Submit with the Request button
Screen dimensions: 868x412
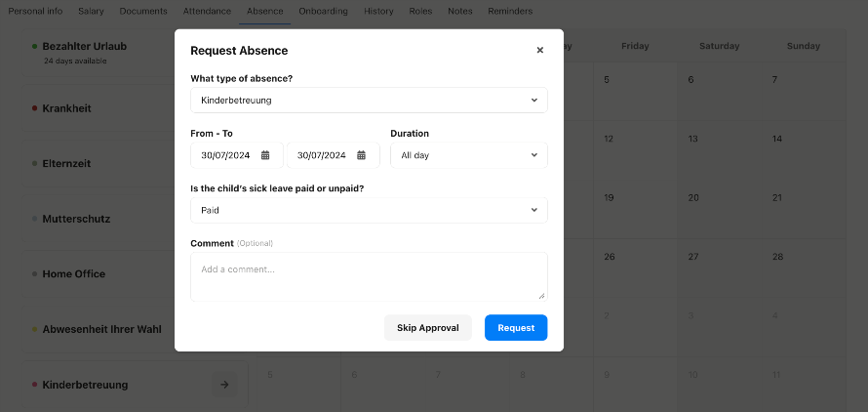(x=516, y=328)
